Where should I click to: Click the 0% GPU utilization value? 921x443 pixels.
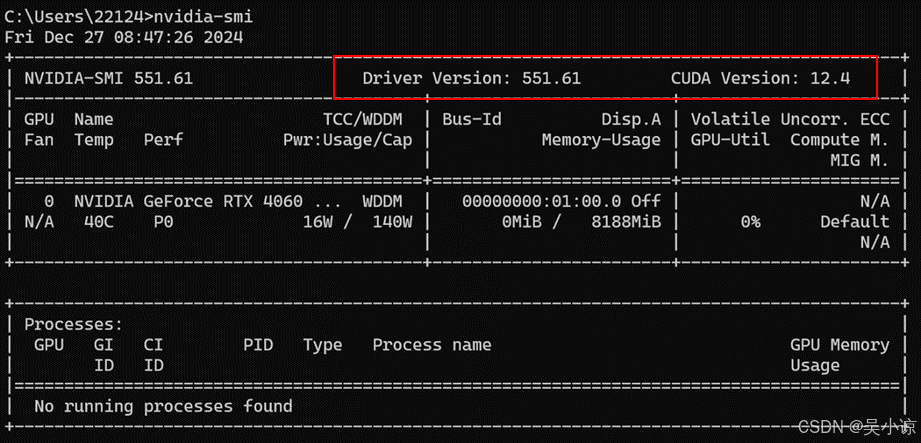[x=750, y=222]
